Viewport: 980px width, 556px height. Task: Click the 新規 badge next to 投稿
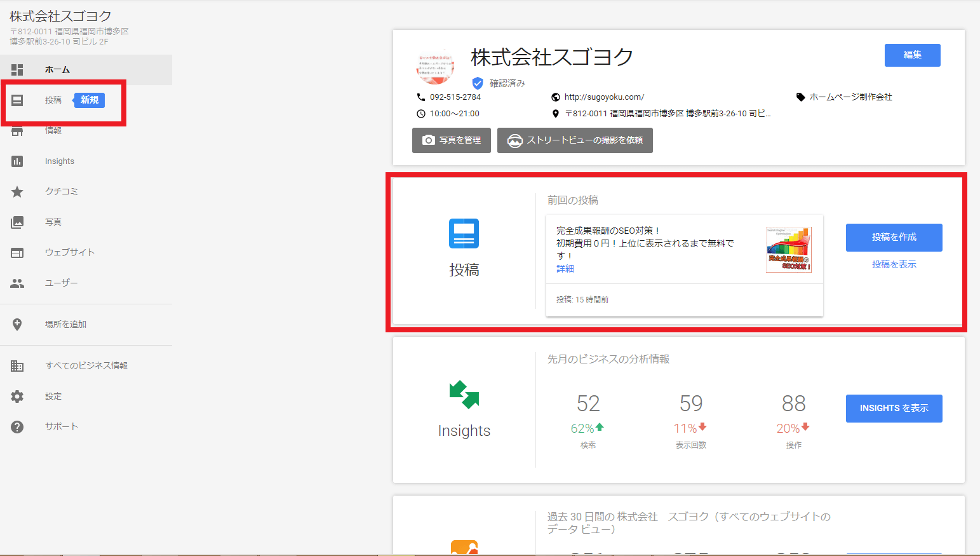[88, 100]
